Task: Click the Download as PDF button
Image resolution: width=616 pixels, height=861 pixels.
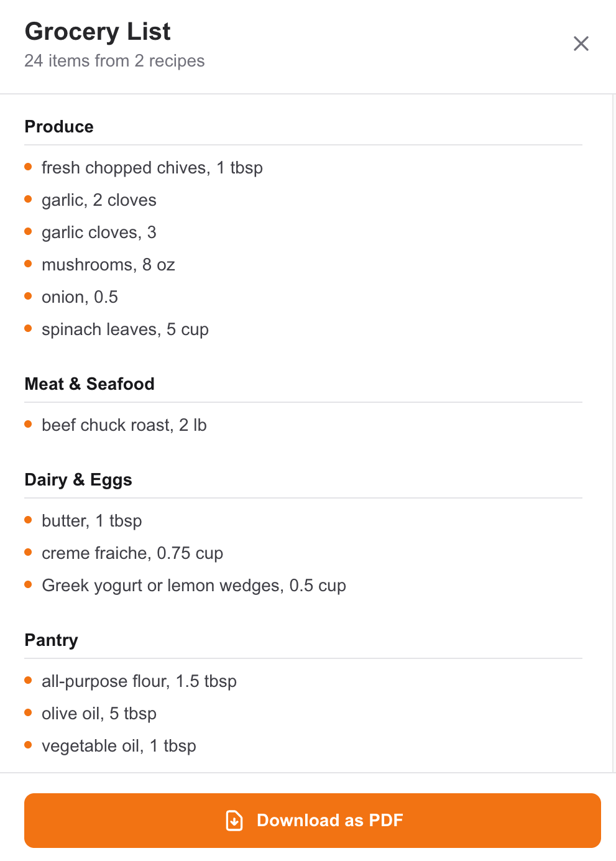Action: (x=312, y=820)
